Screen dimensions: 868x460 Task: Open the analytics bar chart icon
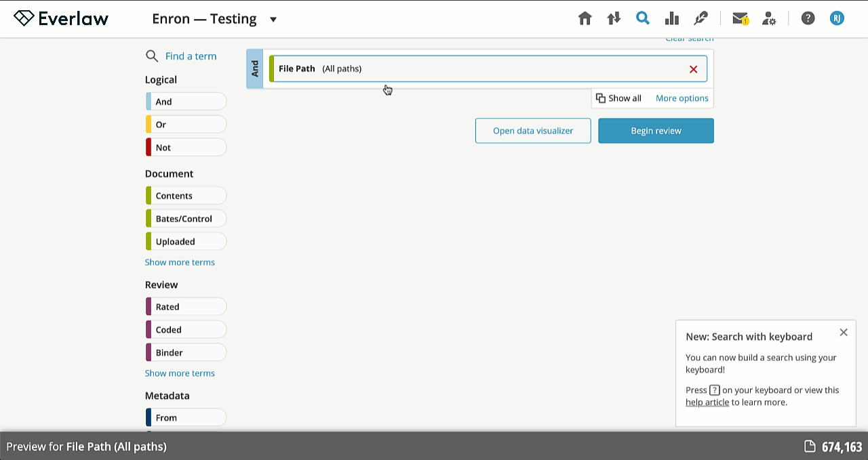pyautogui.click(x=672, y=18)
